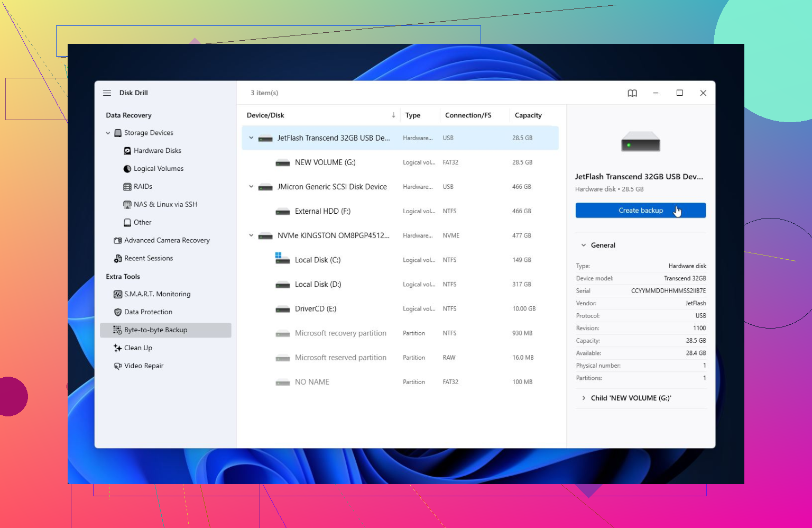Image resolution: width=812 pixels, height=528 pixels.
Task: Click the NVMe KINGSTON drive icon
Action: [x=265, y=236]
